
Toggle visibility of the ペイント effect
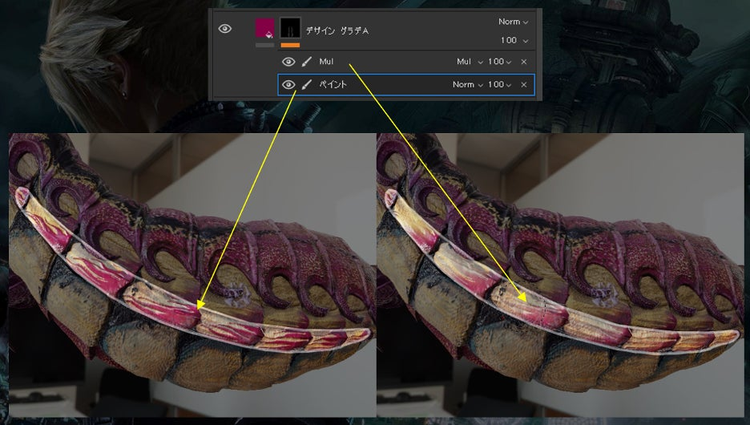(x=288, y=85)
